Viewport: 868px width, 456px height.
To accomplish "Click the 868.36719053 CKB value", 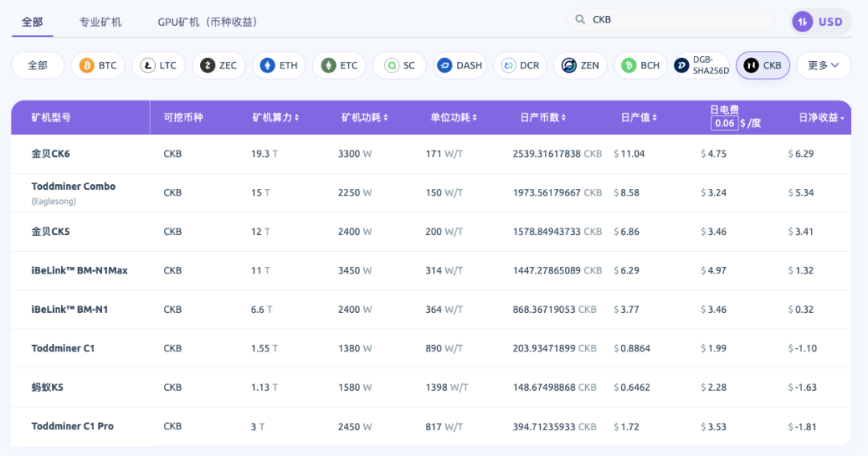I will [x=554, y=309].
